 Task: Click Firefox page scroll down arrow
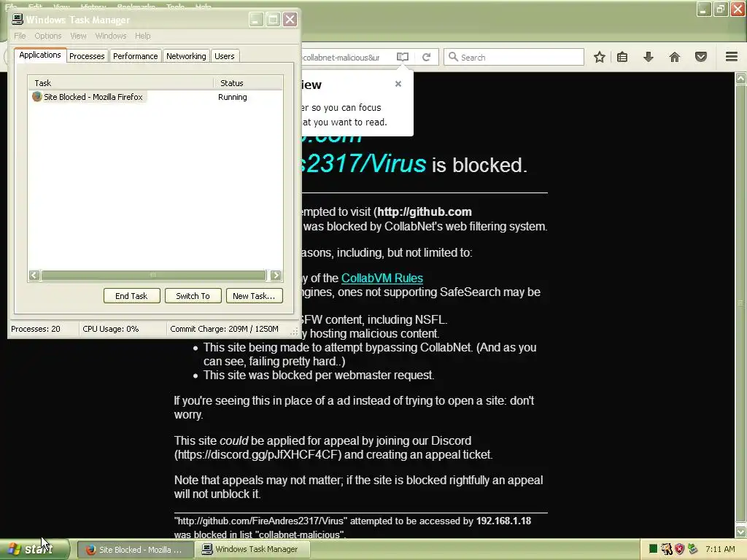741,532
